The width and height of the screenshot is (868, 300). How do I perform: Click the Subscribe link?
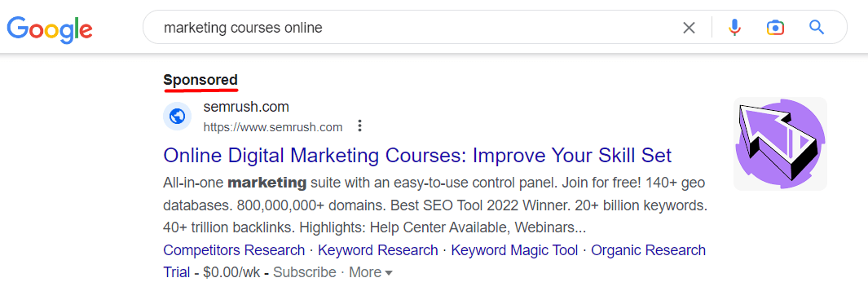point(305,272)
